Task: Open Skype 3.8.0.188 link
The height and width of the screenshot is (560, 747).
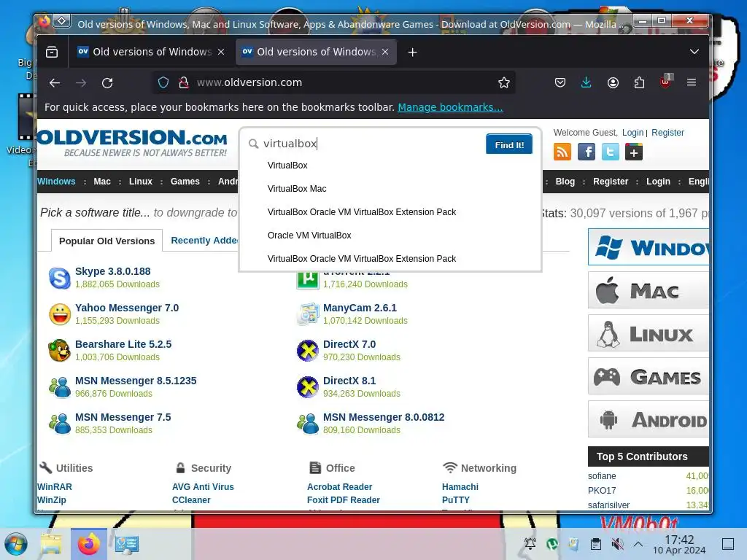Action: point(113,271)
